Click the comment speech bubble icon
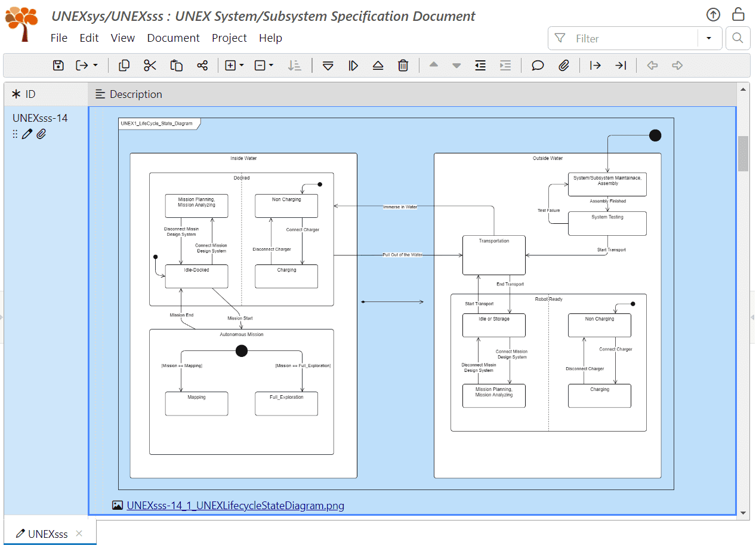The width and height of the screenshot is (756, 545). 538,66
